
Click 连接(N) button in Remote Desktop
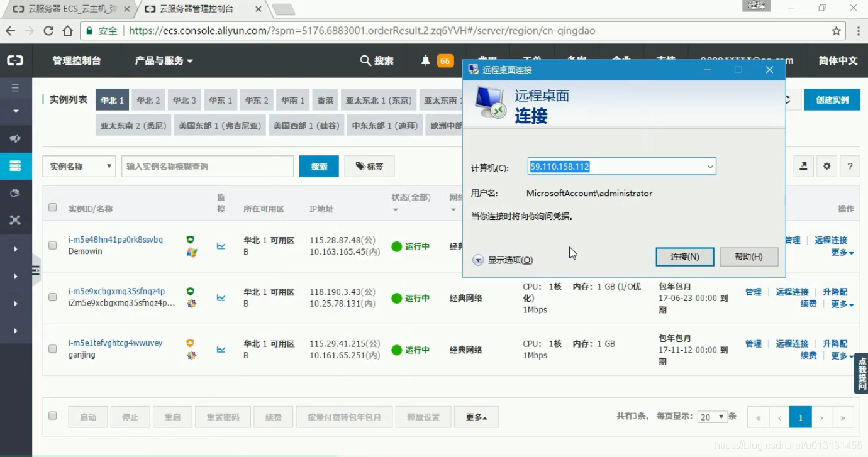[685, 256]
